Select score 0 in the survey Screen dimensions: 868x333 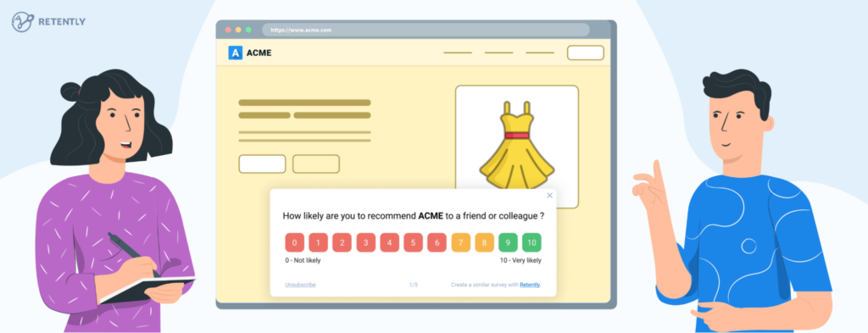294,242
